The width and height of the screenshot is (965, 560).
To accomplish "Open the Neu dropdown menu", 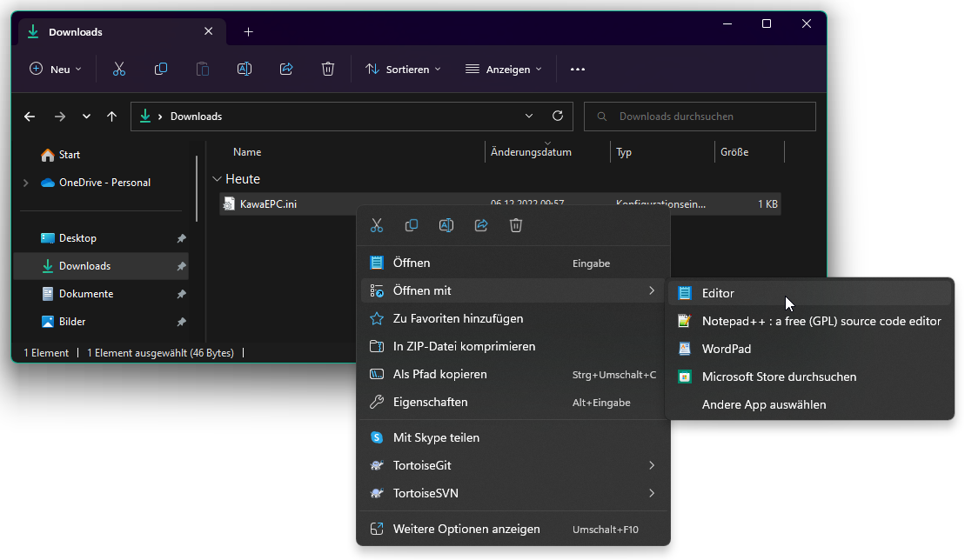I will coord(56,70).
